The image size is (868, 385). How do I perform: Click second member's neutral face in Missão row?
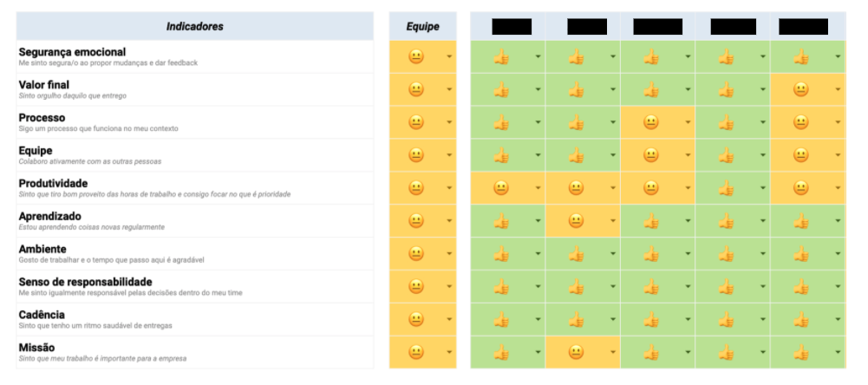(576, 352)
